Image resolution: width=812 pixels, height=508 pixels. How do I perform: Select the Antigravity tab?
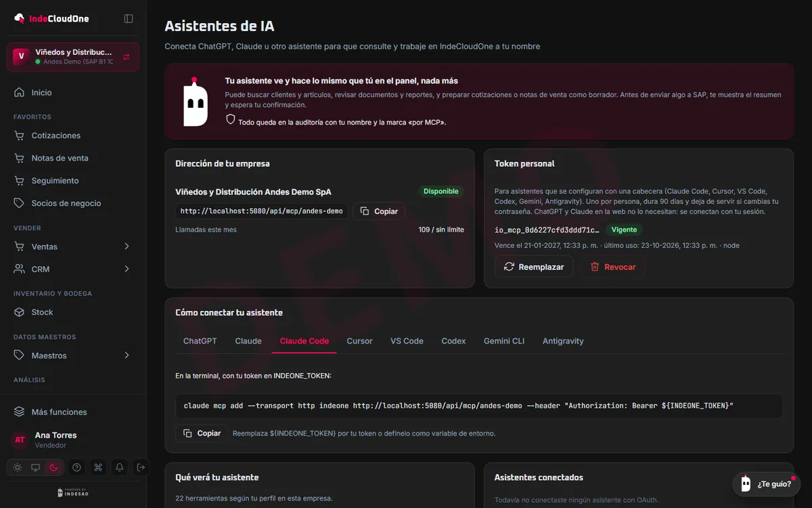(563, 341)
